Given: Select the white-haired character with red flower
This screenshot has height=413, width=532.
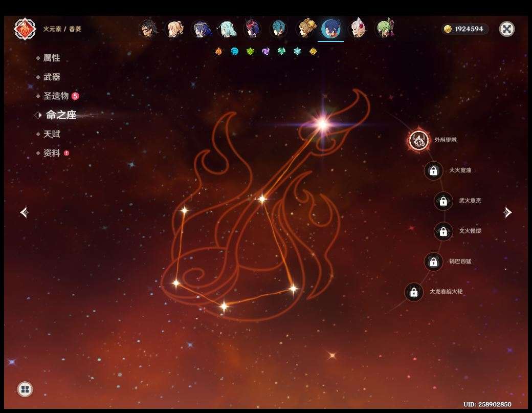Looking at the screenshot, I should [358, 28].
